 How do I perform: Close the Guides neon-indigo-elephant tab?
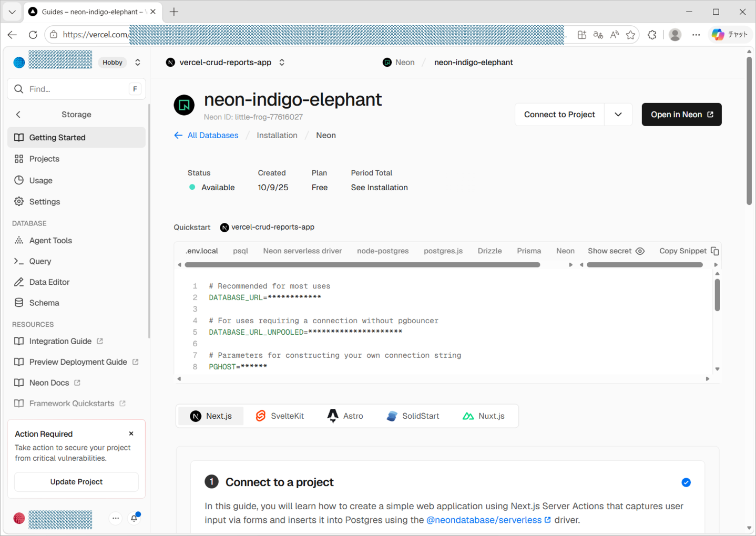tap(153, 12)
